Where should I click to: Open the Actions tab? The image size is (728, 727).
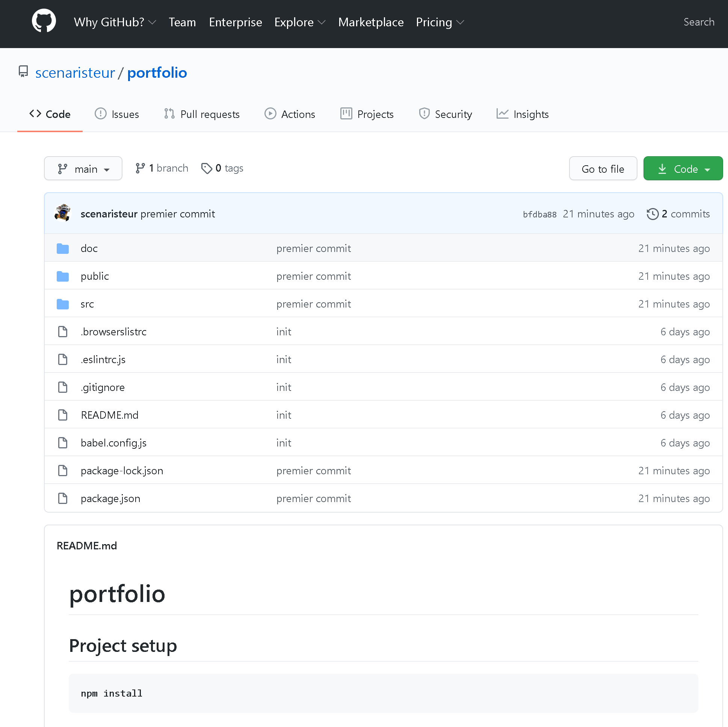tap(290, 114)
